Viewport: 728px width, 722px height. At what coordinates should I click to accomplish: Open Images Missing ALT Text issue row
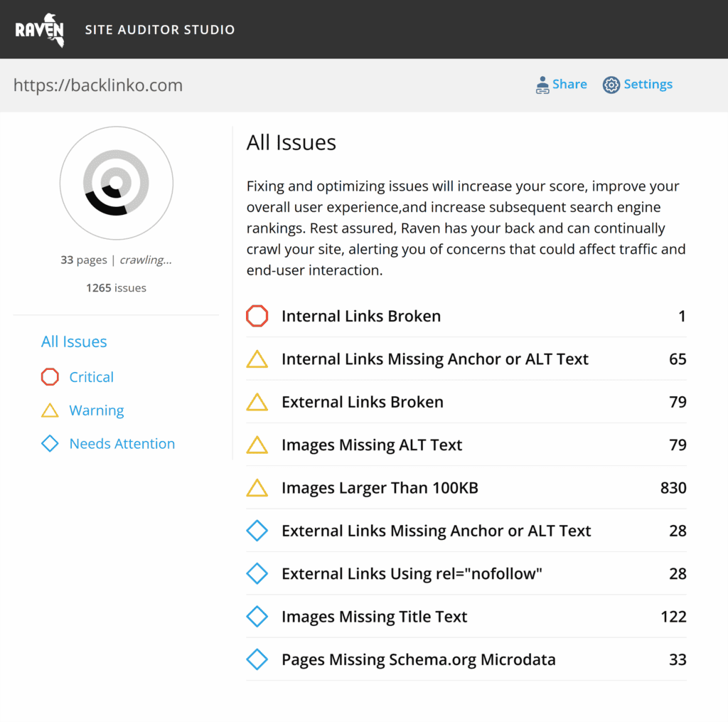pos(371,445)
